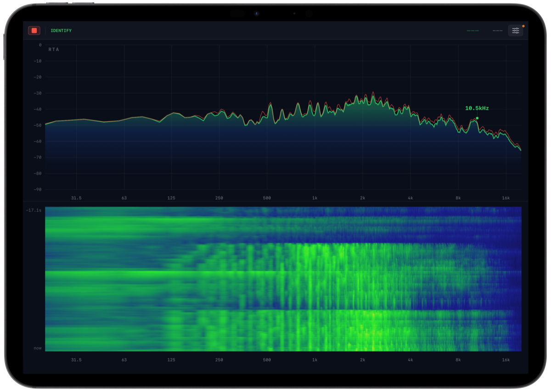Select the green dashed line indicator

pos(472,31)
